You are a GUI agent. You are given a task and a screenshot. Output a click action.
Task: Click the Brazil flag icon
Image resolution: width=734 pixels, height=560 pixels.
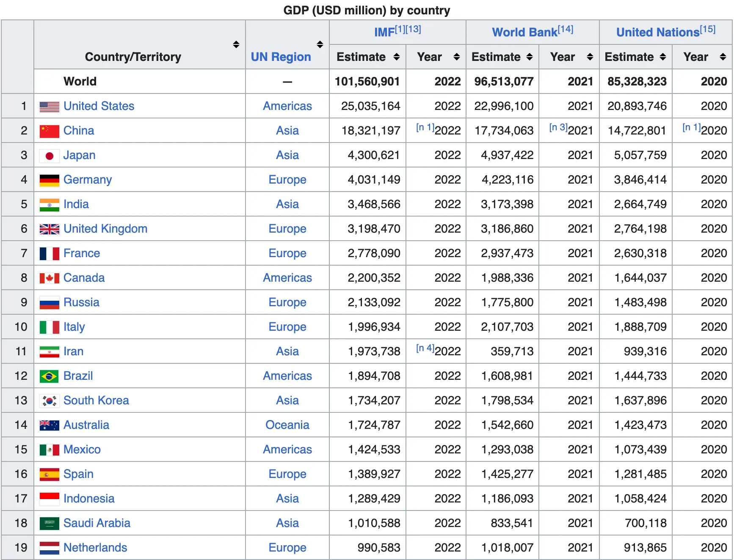(x=49, y=376)
